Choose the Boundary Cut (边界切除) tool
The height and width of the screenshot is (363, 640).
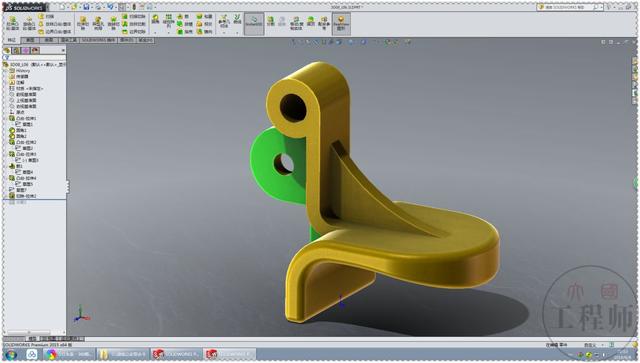133,32
